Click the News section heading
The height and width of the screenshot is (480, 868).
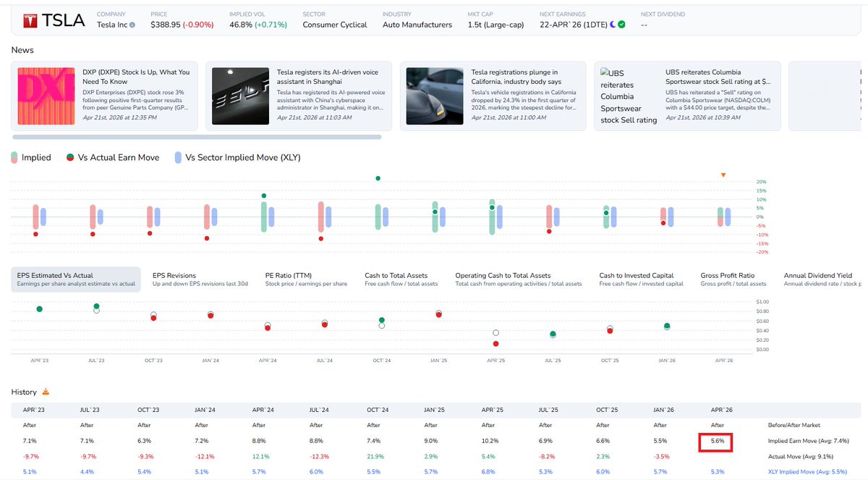coord(22,50)
